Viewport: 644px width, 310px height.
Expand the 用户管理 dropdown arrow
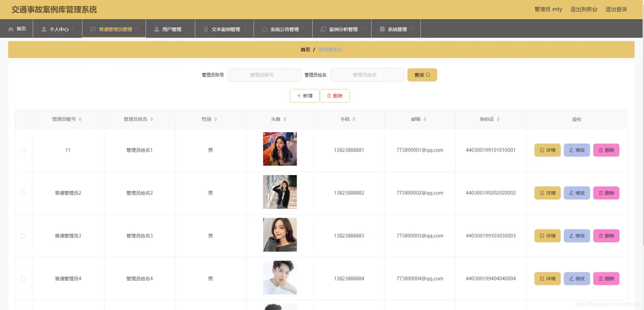pyautogui.click(x=186, y=29)
